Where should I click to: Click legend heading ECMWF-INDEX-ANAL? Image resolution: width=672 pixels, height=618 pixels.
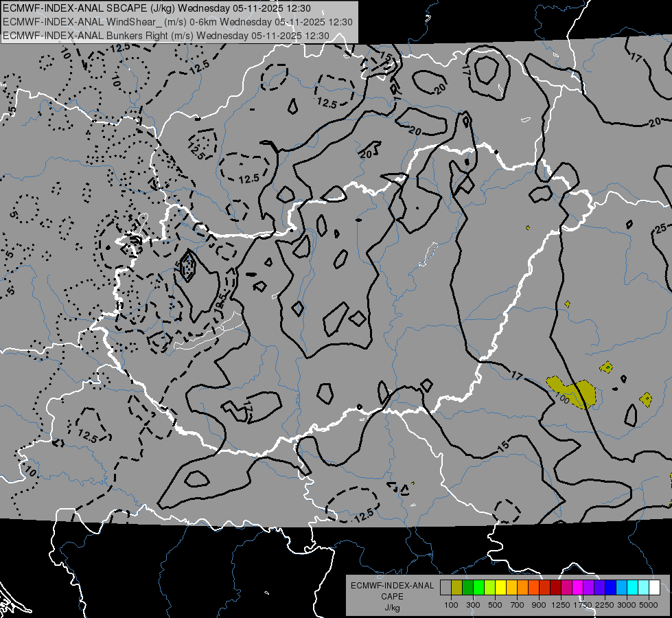pos(392,586)
